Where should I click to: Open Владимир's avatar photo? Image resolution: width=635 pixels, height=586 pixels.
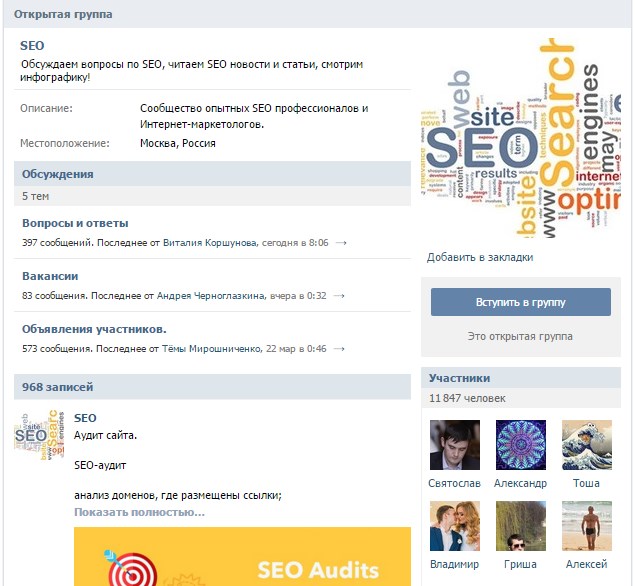[x=454, y=527]
